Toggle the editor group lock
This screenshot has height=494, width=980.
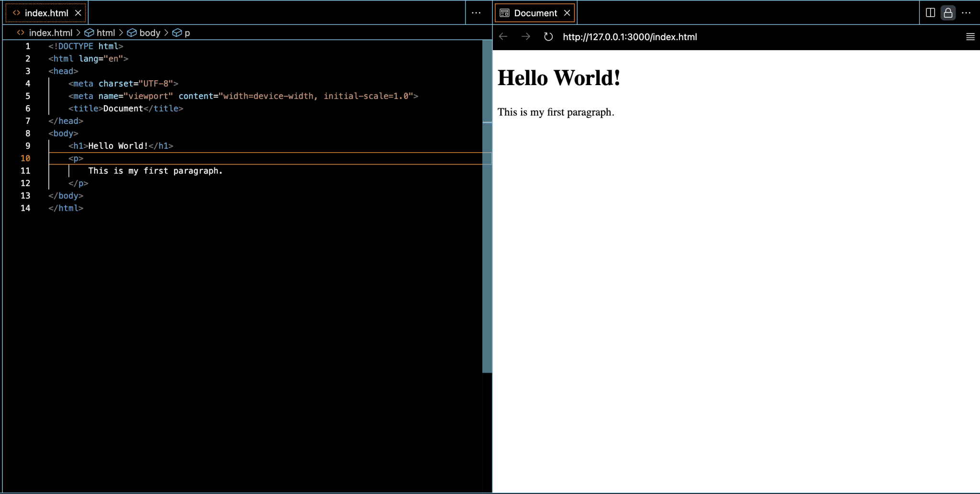point(948,13)
